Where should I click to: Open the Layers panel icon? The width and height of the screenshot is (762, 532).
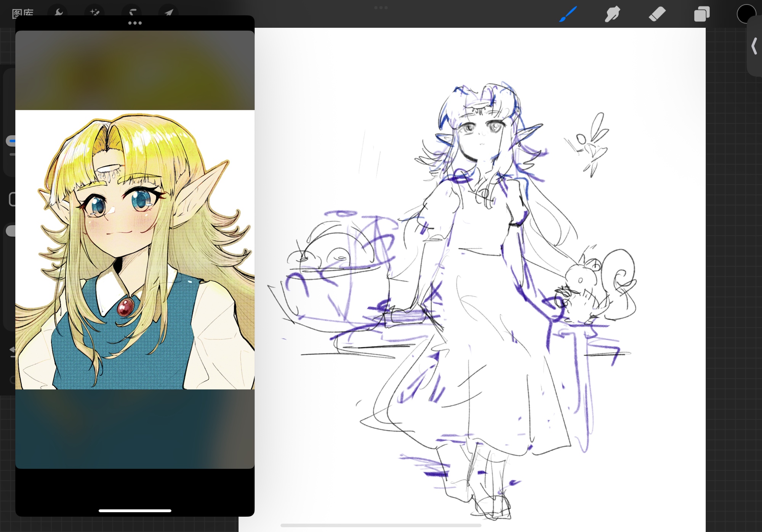pos(701,14)
